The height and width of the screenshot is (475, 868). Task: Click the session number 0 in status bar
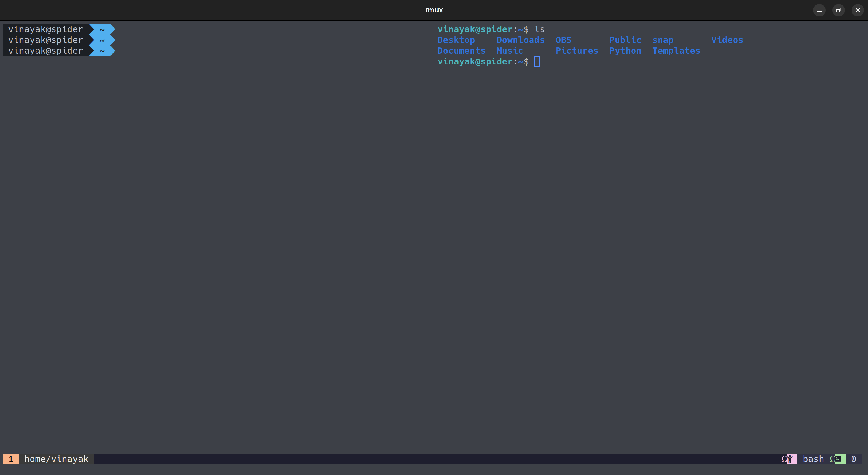tap(853, 459)
